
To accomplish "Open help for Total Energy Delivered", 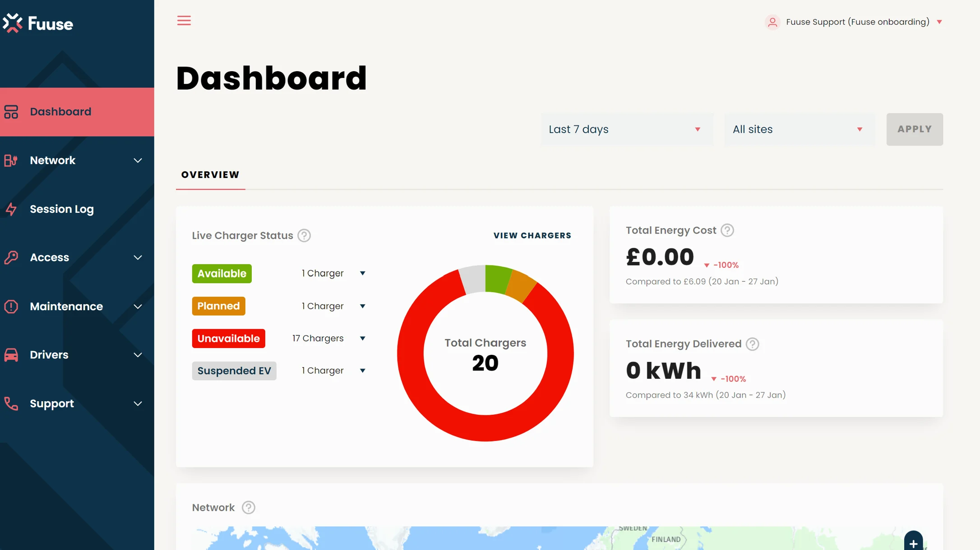I will 752,344.
